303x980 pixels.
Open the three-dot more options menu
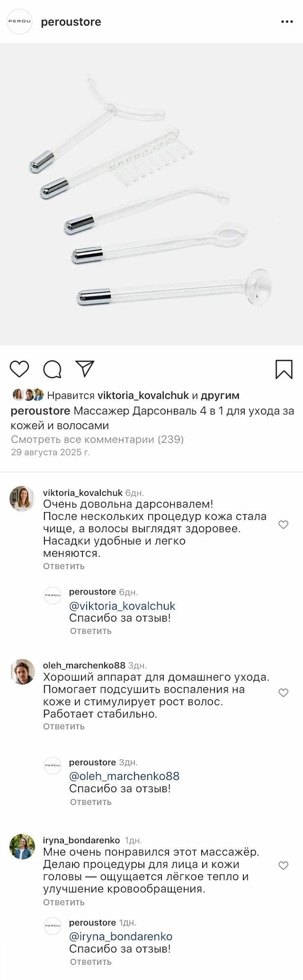[287, 22]
